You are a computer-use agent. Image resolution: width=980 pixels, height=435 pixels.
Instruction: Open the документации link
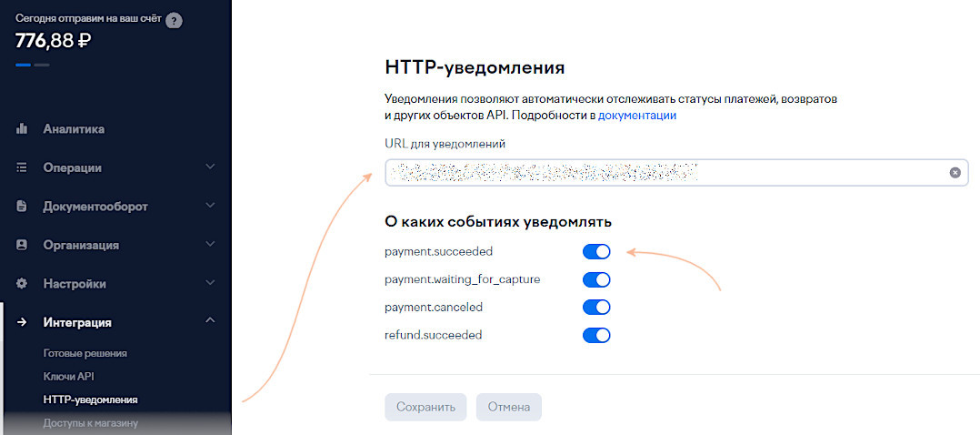[x=636, y=116]
